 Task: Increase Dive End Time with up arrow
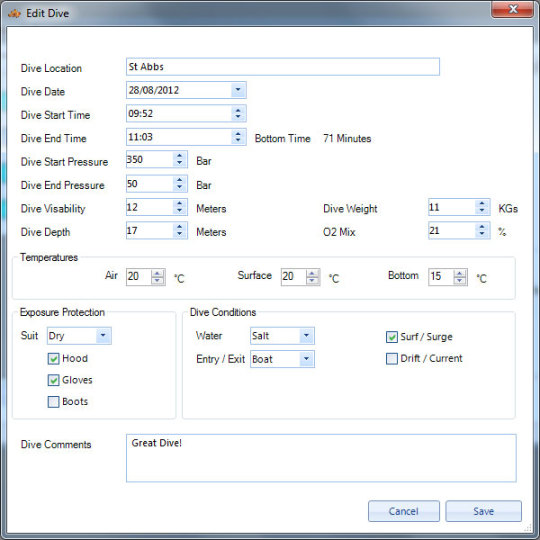coord(238,134)
